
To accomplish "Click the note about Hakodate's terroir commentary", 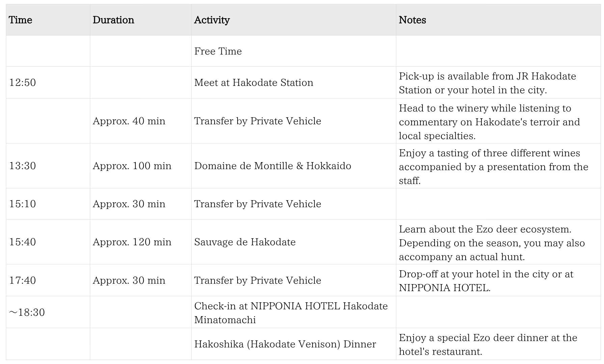I will pos(489,122).
